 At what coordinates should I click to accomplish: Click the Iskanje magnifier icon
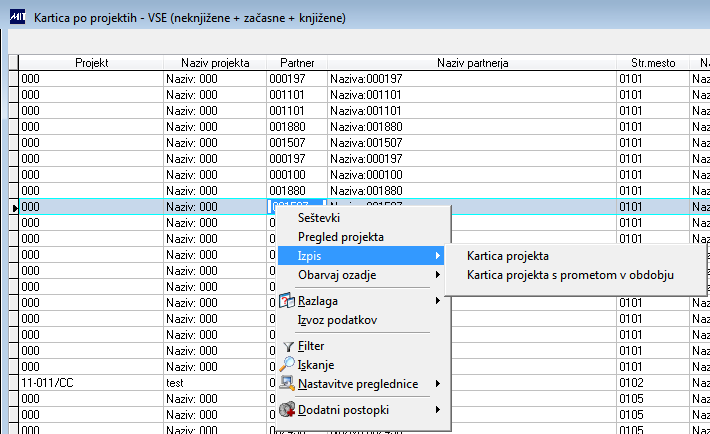click(287, 365)
